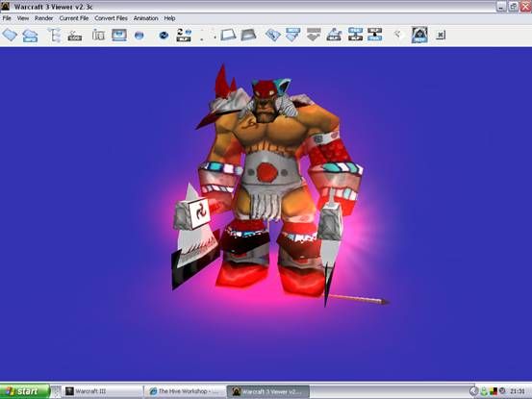Click the dark blue swirl toolbar icon
Screen dimensions: 532x399
164,36
